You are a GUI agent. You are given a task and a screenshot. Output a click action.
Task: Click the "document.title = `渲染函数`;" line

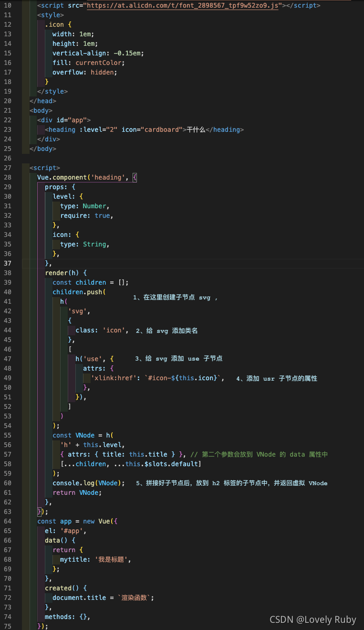click(x=104, y=598)
